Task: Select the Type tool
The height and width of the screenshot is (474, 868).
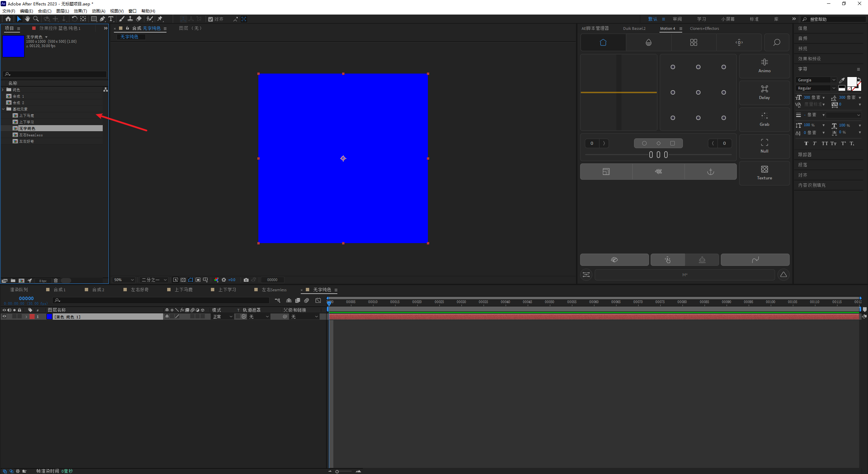Action: pyautogui.click(x=111, y=19)
